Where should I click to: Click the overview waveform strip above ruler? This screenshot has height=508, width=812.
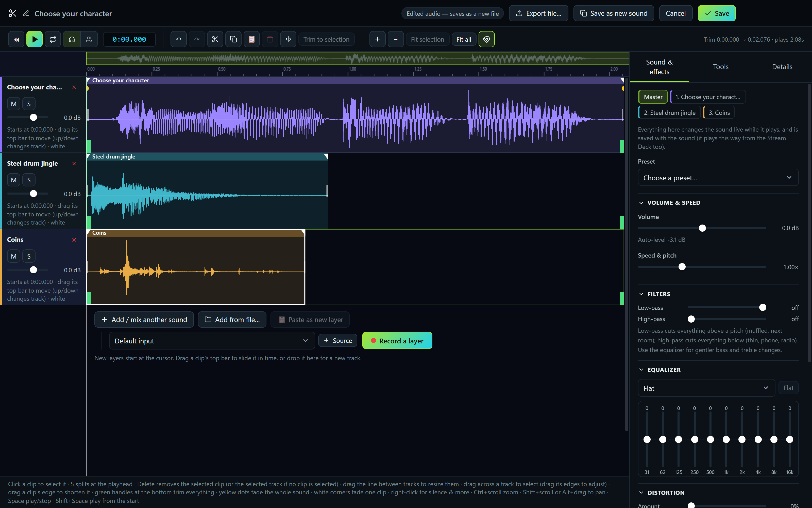pos(358,58)
